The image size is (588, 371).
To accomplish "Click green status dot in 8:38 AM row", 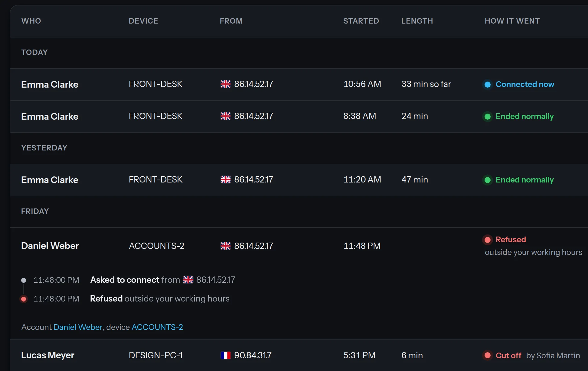I will [x=487, y=116].
